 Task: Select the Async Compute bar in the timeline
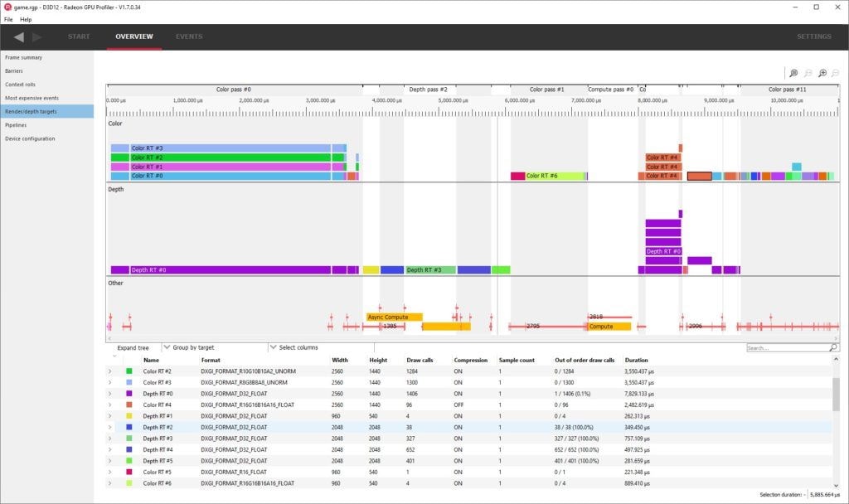(394, 317)
